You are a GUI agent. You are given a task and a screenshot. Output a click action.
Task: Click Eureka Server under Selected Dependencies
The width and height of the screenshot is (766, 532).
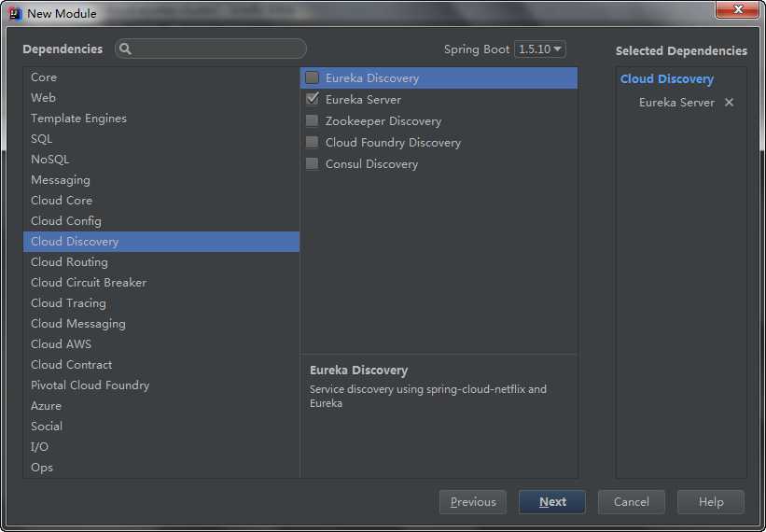[676, 103]
